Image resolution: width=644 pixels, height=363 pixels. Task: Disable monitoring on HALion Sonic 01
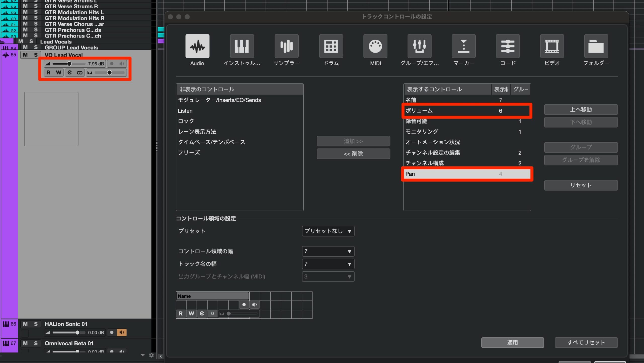(x=122, y=333)
